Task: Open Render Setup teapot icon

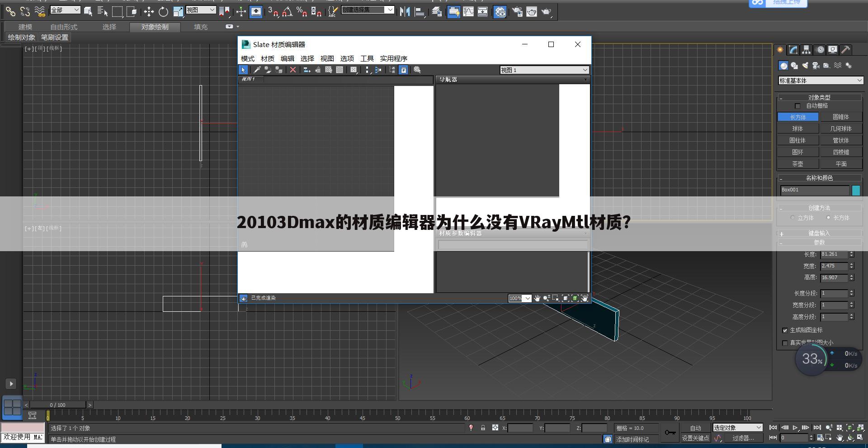Action: pyautogui.click(x=517, y=11)
